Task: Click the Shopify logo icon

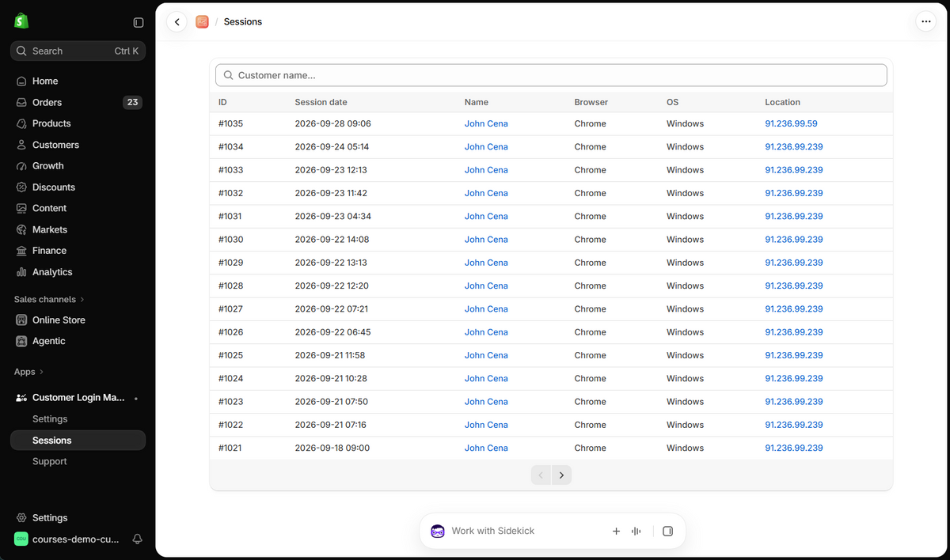Action: [21, 21]
